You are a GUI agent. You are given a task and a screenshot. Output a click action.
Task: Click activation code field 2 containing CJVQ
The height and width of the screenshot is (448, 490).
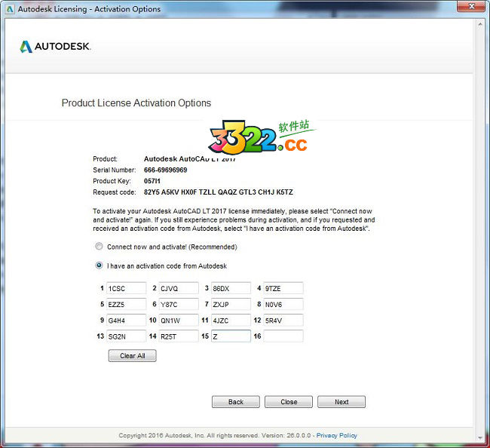tap(179, 288)
